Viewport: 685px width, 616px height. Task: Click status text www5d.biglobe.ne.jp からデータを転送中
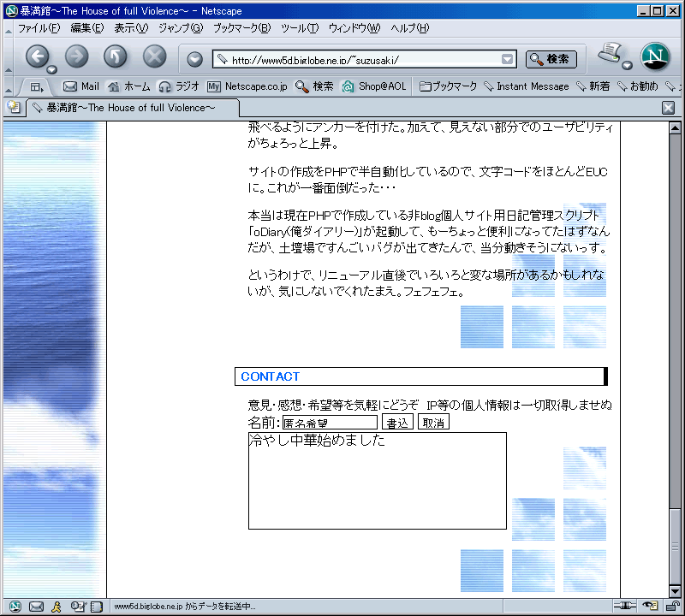pyautogui.click(x=185, y=607)
